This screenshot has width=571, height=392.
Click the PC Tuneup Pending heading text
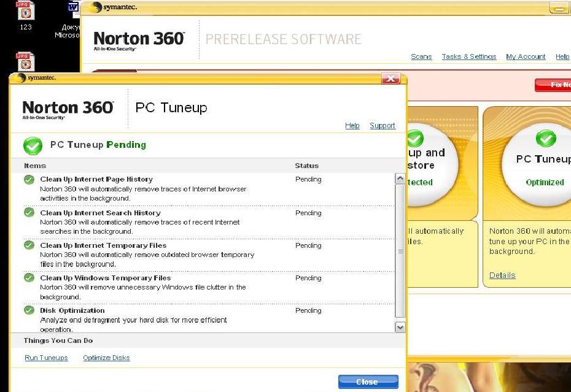98,145
